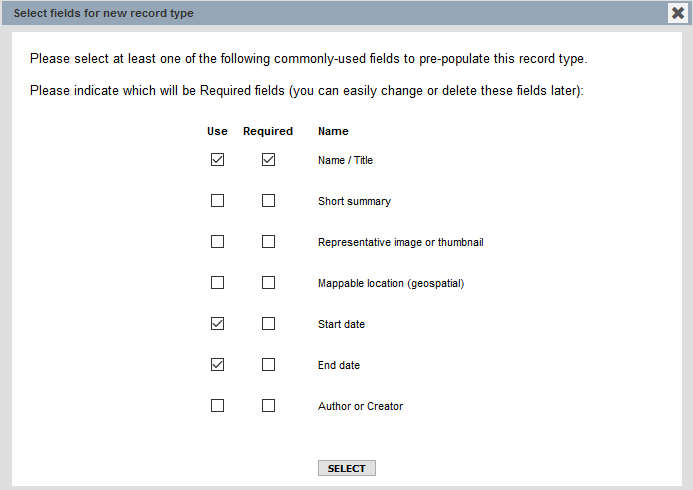Disable Use for End date
The image size is (693, 490).
tap(217, 365)
